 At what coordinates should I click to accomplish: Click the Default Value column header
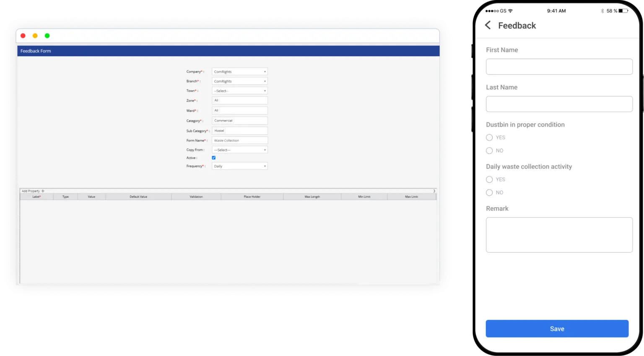click(x=138, y=197)
